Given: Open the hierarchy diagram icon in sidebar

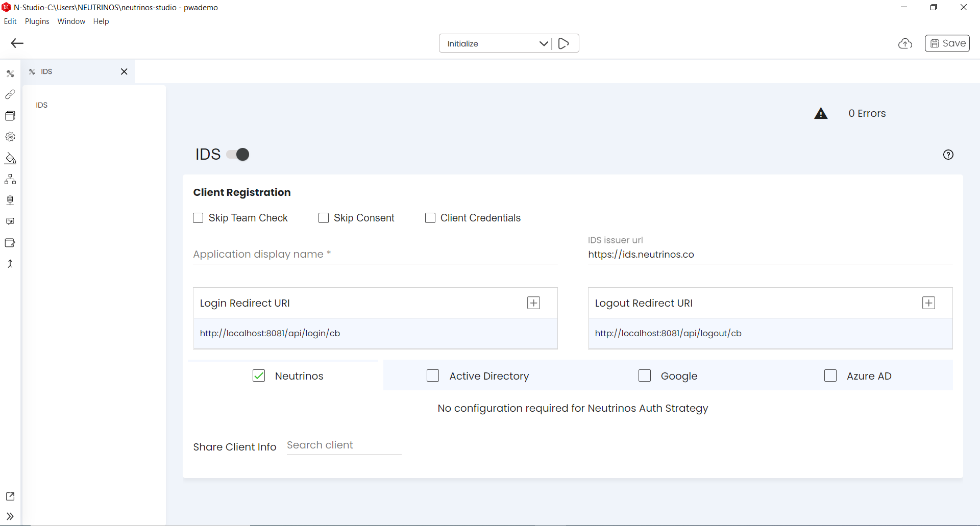Looking at the screenshot, I should [10, 179].
